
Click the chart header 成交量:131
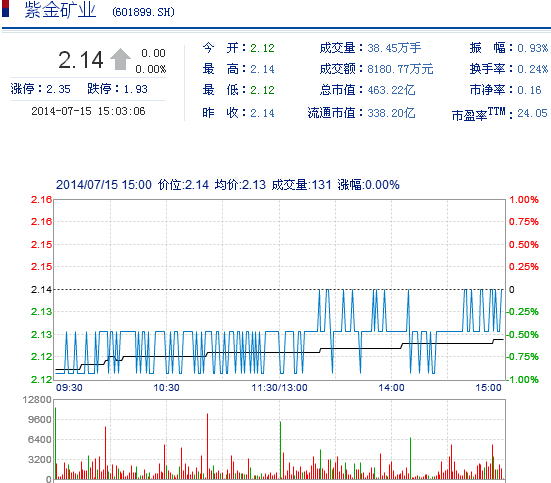pos(302,185)
